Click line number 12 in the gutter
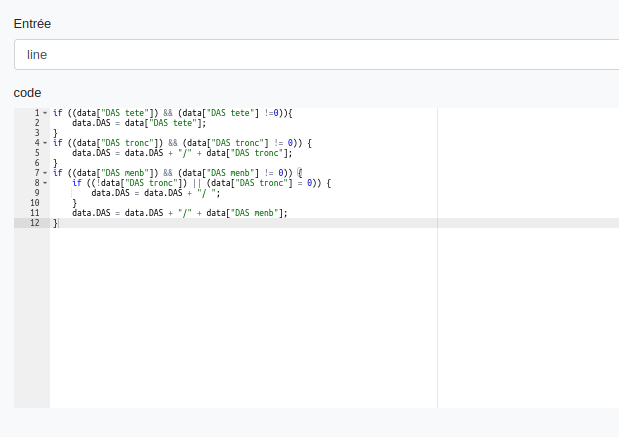 [x=35, y=223]
